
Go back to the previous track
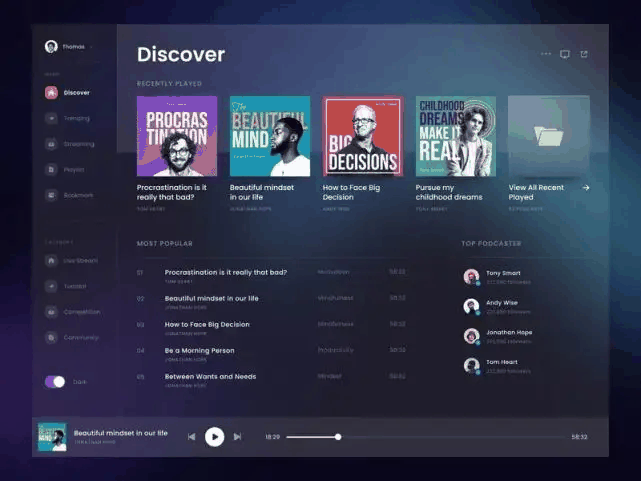(x=192, y=436)
